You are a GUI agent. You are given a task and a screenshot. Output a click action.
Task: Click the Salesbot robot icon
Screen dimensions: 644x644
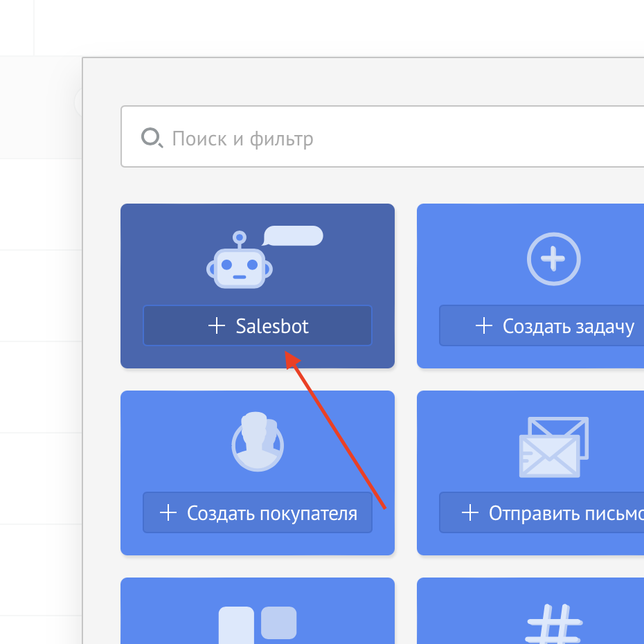click(240, 263)
